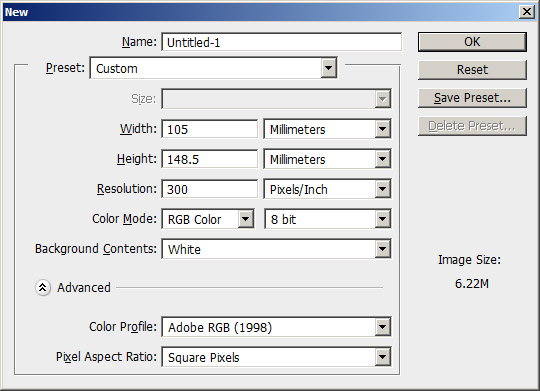Collapse the Advanced section chevron

[x=43, y=287]
